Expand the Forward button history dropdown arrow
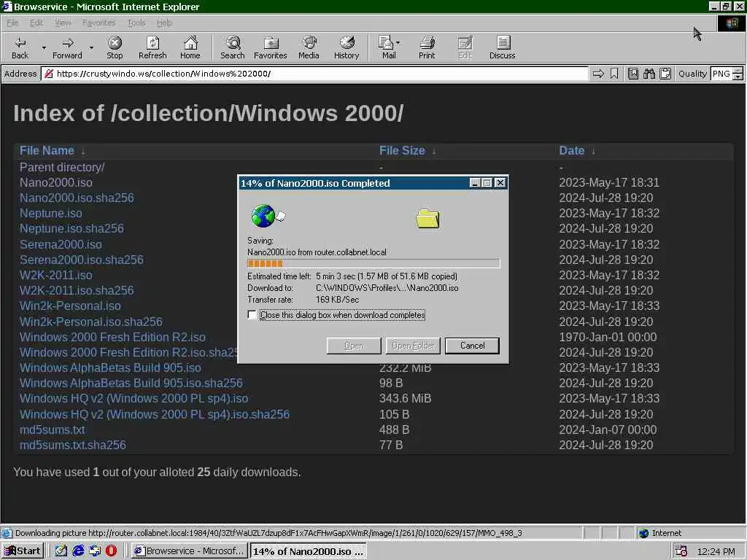The image size is (747, 560). pos(91,47)
